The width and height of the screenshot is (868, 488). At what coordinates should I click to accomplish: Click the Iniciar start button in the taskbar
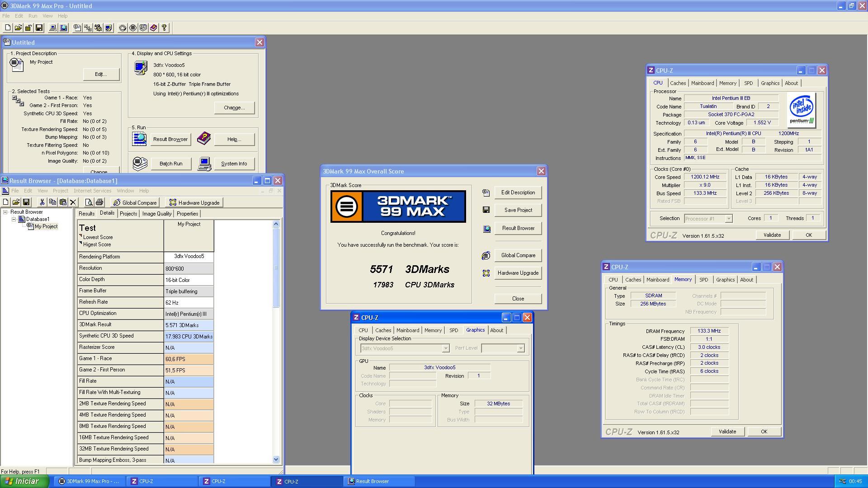(24, 481)
